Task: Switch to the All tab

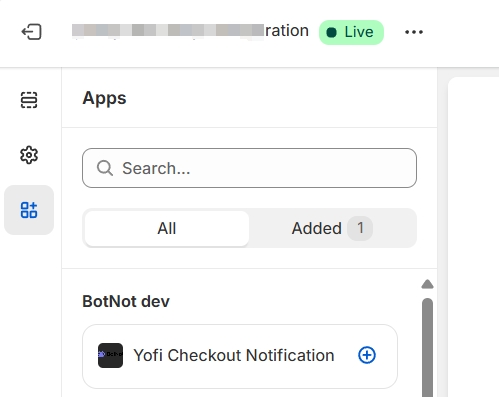Action: point(167,228)
